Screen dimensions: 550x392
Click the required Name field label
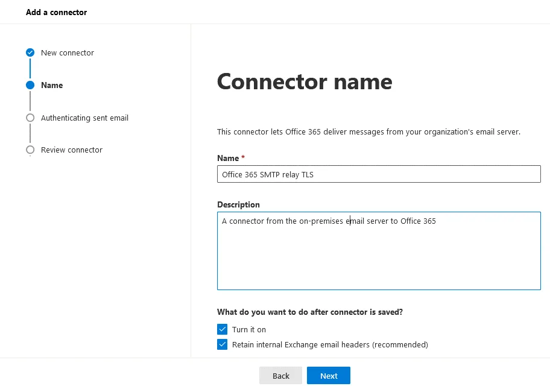[229, 158]
